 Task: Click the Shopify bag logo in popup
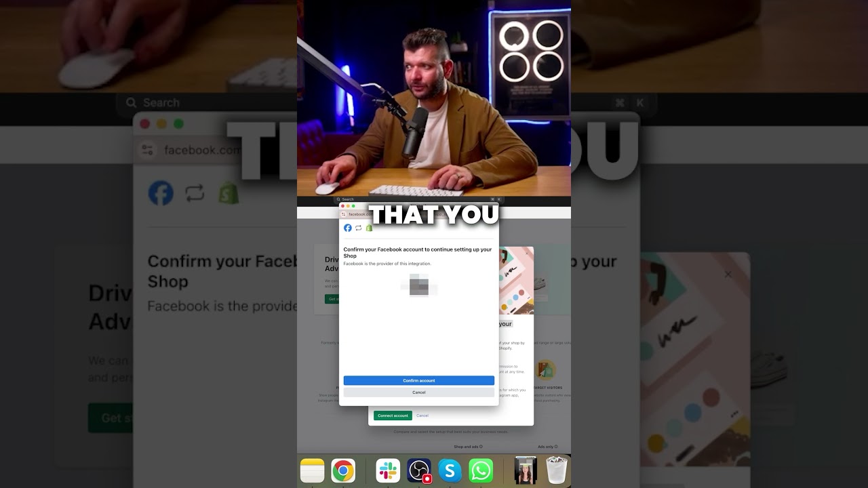[x=369, y=228]
